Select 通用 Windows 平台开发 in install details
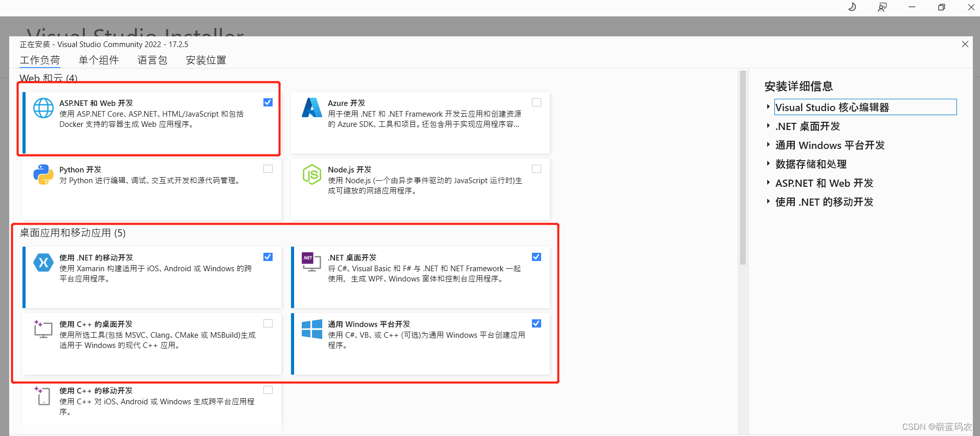Viewport: 980px width, 436px height. pyautogui.click(x=830, y=145)
